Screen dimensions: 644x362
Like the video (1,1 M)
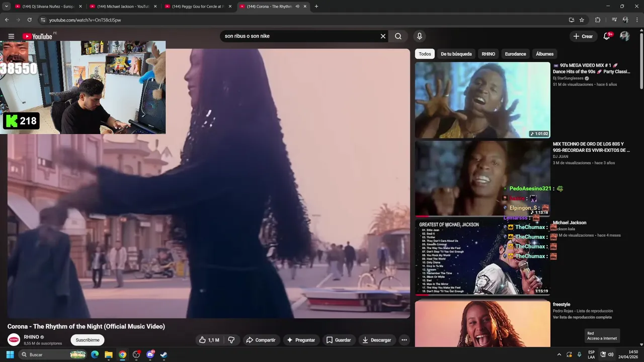209,340
